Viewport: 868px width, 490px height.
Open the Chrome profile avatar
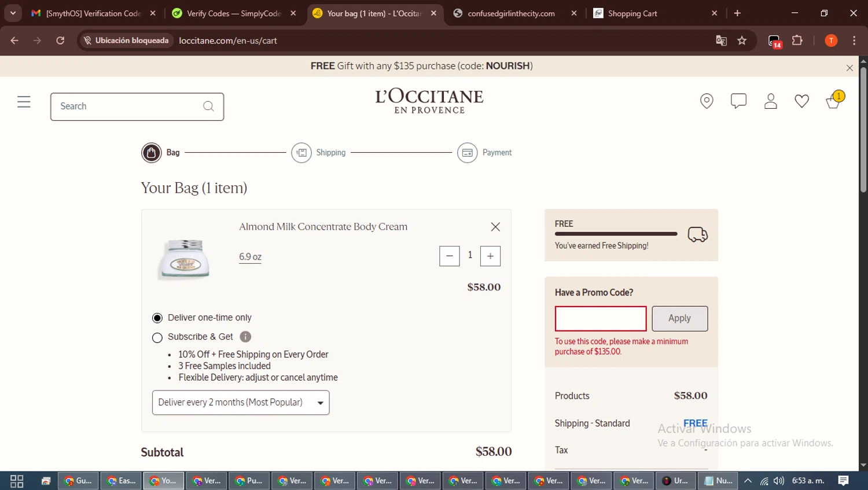click(x=831, y=40)
